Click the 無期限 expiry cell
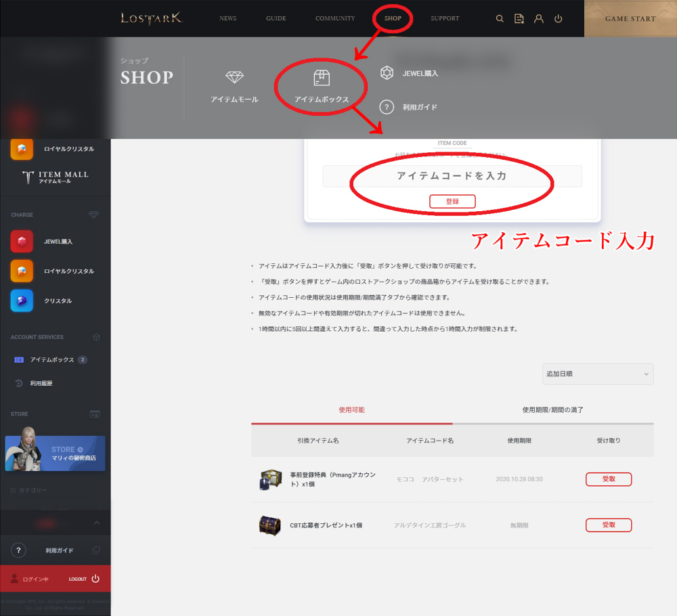This screenshot has height=616, width=677. [519, 525]
